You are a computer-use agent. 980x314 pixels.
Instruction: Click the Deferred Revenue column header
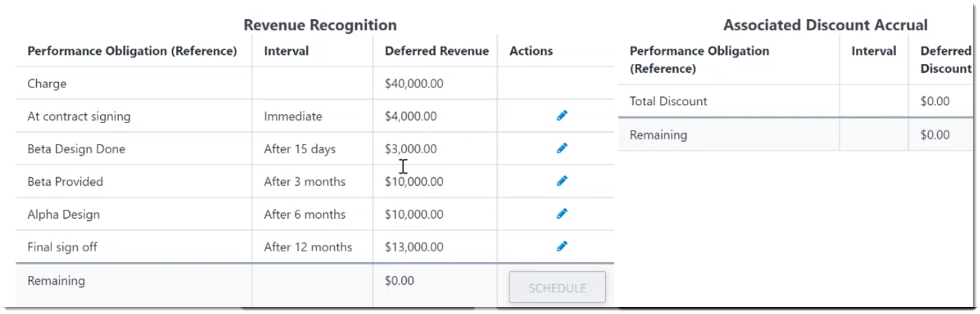click(437, 51)
